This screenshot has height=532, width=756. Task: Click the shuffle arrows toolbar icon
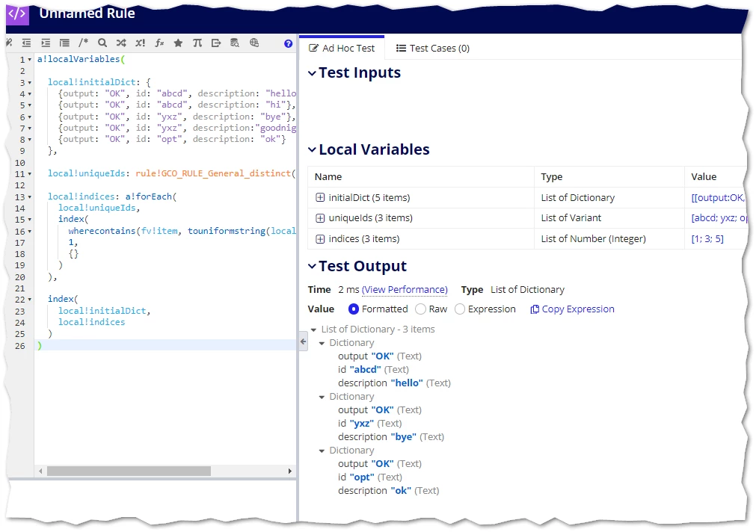(x=121, y=43)
